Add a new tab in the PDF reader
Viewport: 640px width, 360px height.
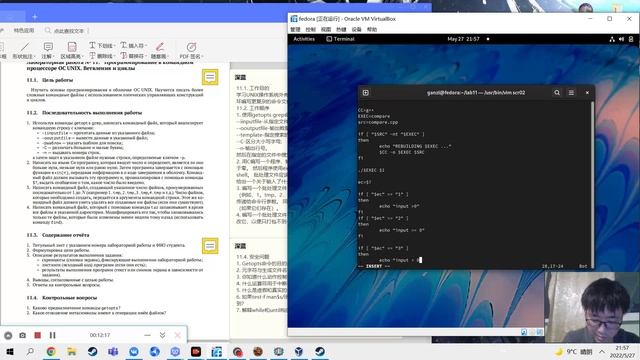pyautogui.click(x=35, y=17)
